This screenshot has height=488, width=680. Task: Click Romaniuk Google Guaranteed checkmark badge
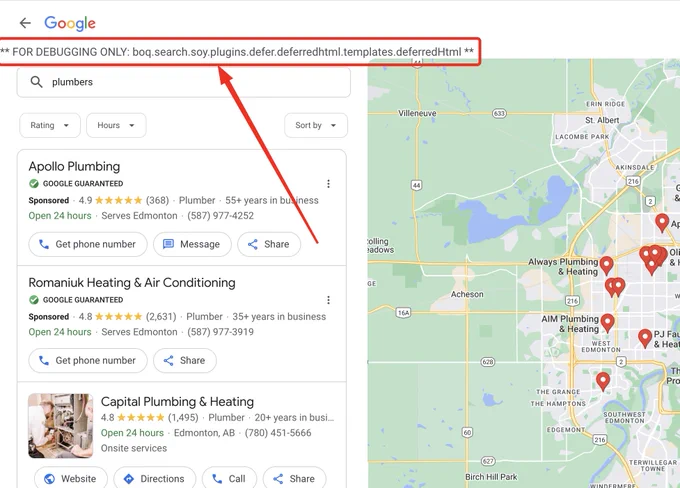(x=33, y=300)
